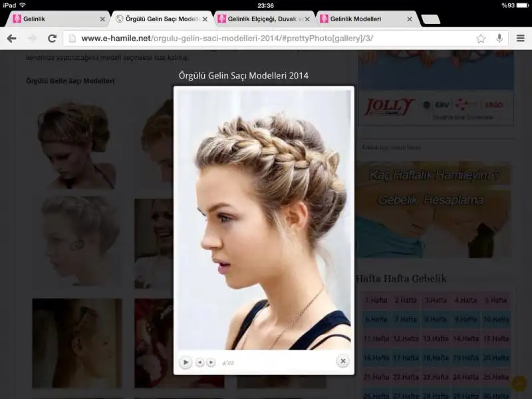Tap the browser back arrow
The height and width of the screenshot is (399, 532).
(x=11, y=39)
